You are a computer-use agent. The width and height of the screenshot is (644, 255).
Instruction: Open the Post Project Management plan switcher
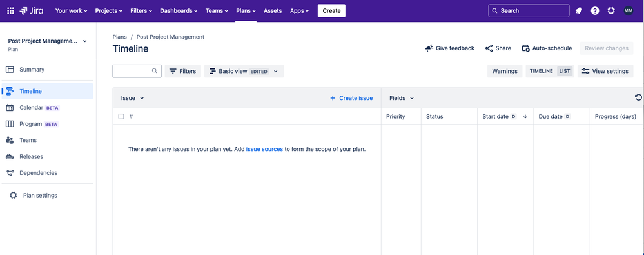pos(48,41)
